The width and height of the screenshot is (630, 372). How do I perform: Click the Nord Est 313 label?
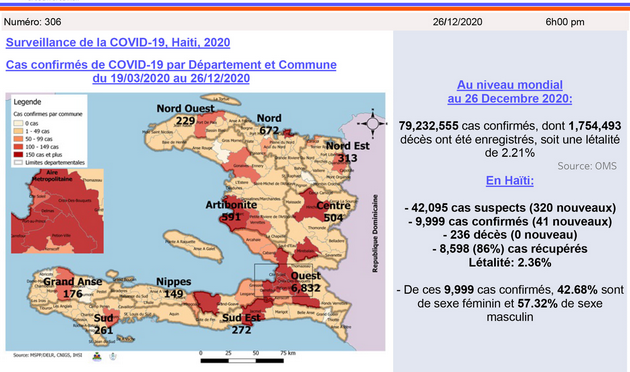pyautogui.click(x=348, y=152)
